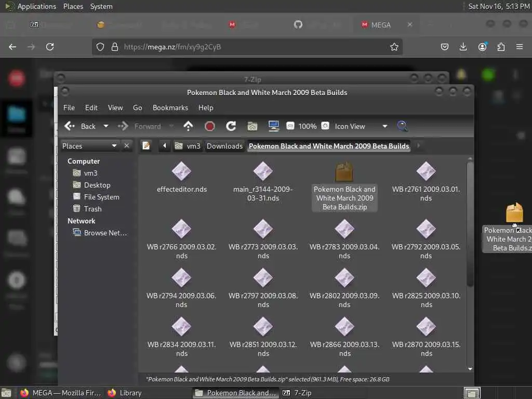The height and width of the screenshot is (399, 532).
Task: Click the Pokemon Black and White breadcrumb
Action: (x=329, y=146)
